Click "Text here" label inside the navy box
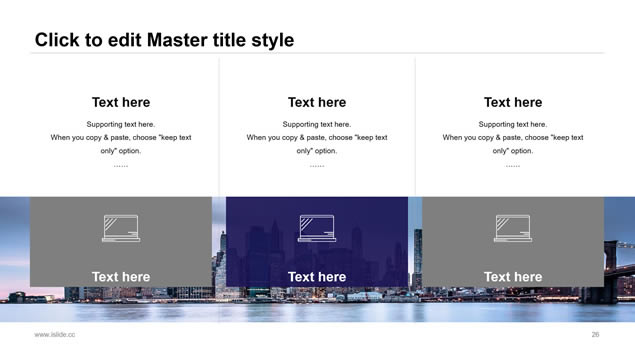This screenshot has height=361, width=635. (317, 277)
